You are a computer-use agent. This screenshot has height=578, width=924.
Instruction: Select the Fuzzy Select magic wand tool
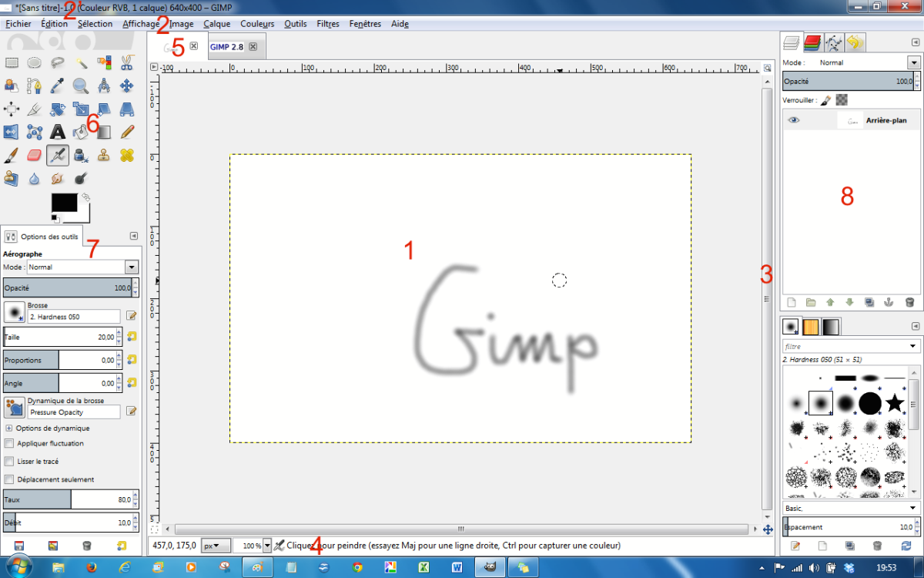[81, 62]
